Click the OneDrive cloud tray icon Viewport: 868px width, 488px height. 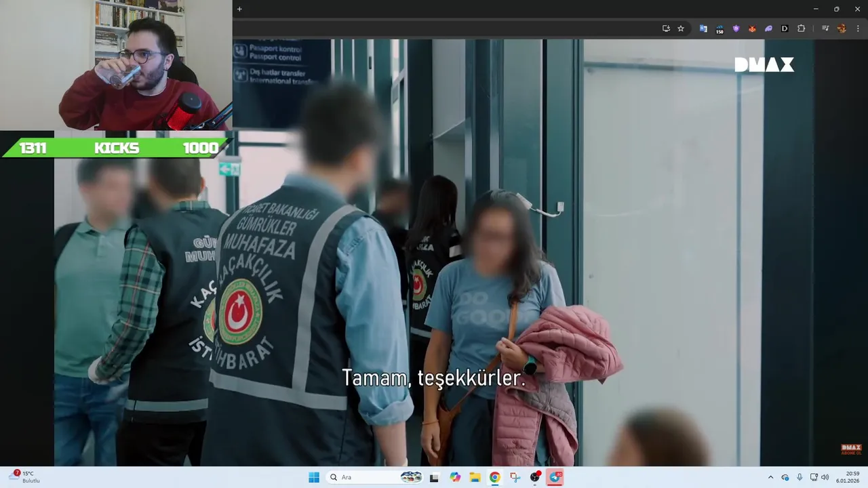point(785,477)
